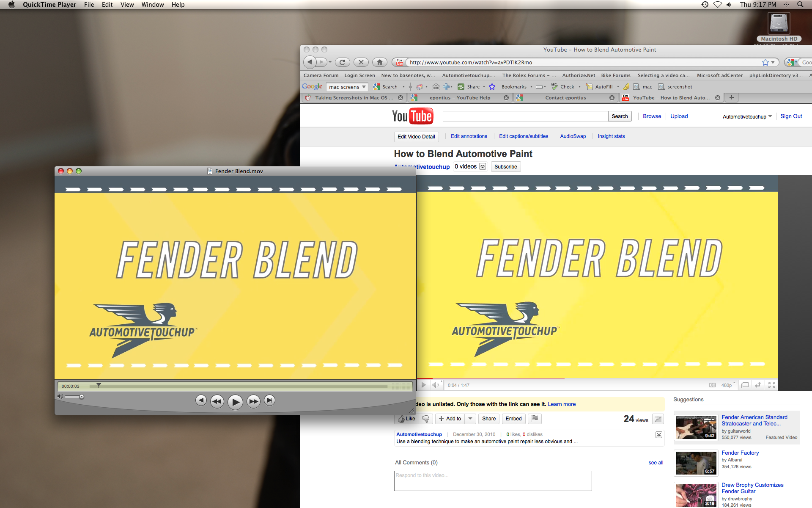This screenshot has height=508, width=812.
Task: Expand the video description arrow
Action: (658, 435)
